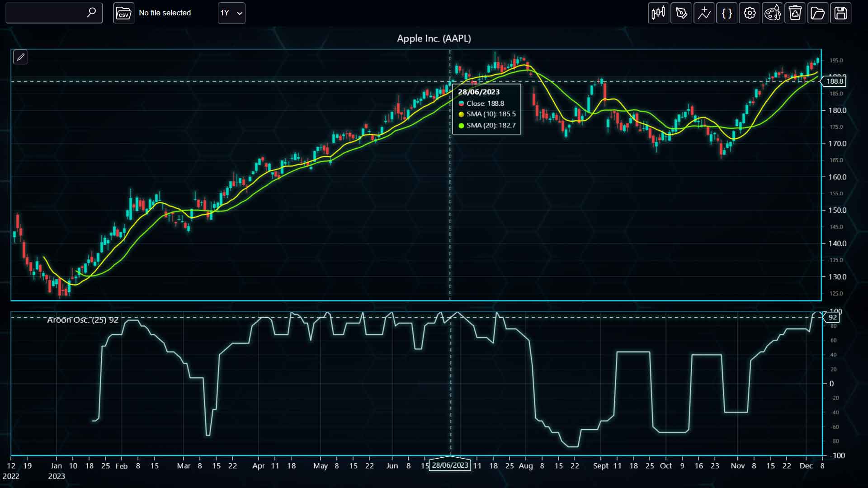Screen dimensions: 868x488
Task: Click the 'Dec' label on time axis
Action: pos(806,466)
